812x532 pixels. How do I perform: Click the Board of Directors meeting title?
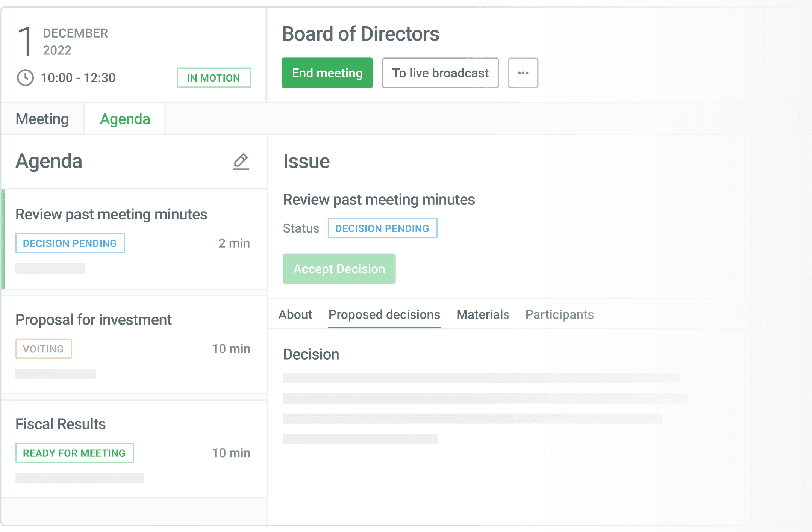pos(361,34)
